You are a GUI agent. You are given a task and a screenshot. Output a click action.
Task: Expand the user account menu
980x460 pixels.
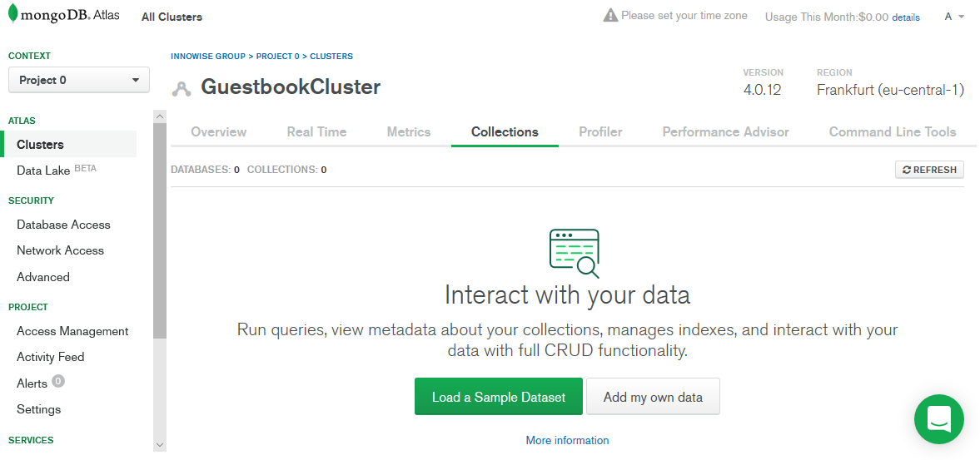point(954,17)
